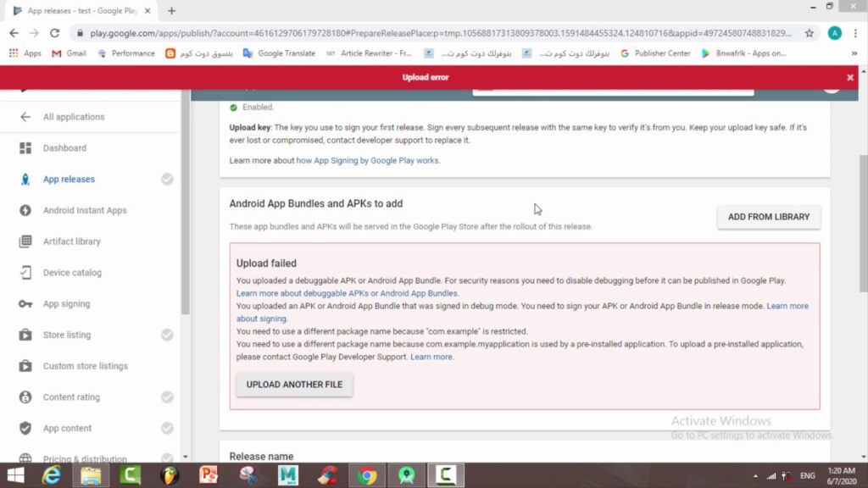Open Custom store listings section
The height and width of the screenshot is (488, 868).
(x=86, y=366)
